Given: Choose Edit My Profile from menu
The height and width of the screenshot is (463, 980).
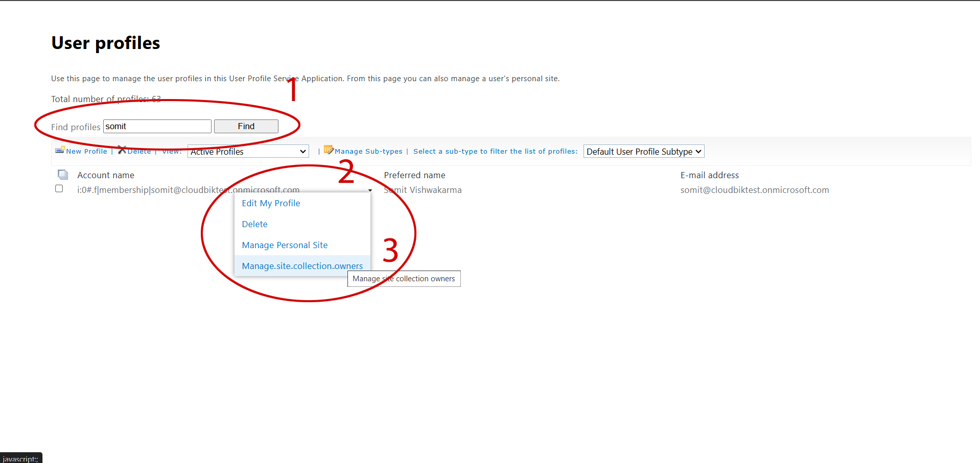Looking at the screenshot, I should pos(271,203).
